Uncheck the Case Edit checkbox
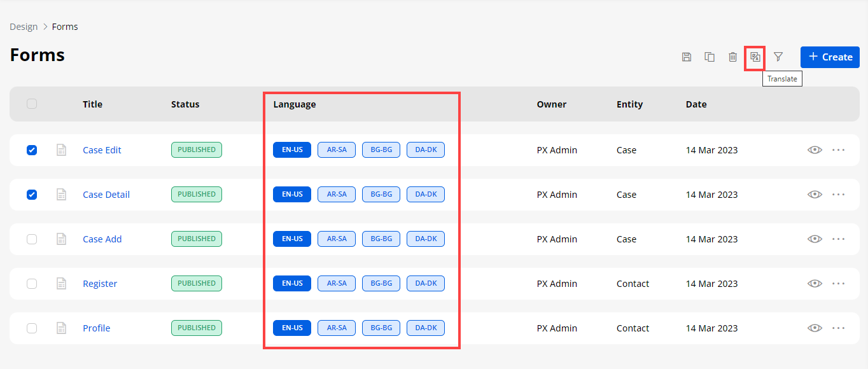The width and height of the screenshot is (868, 369). (x=32, y=150)
